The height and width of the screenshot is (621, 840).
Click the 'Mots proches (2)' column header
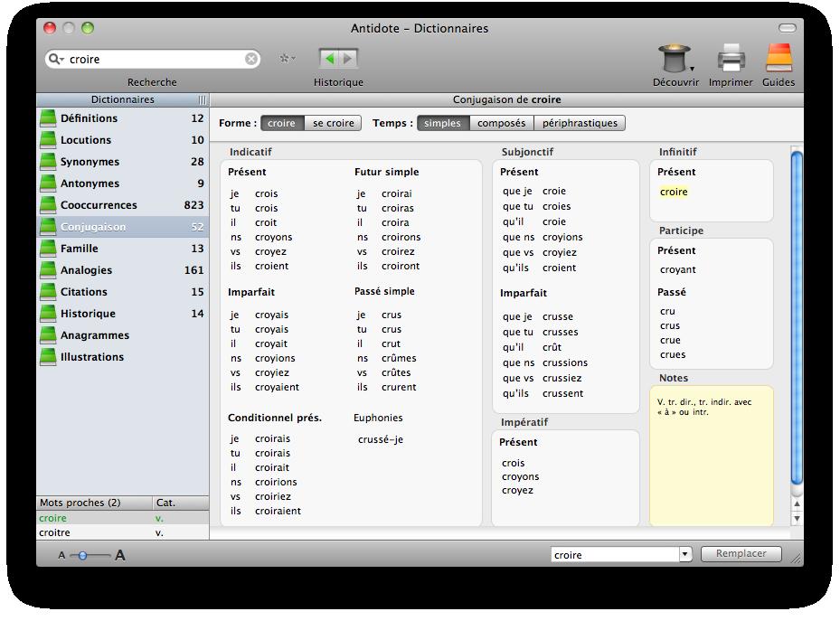click(94, 503)
